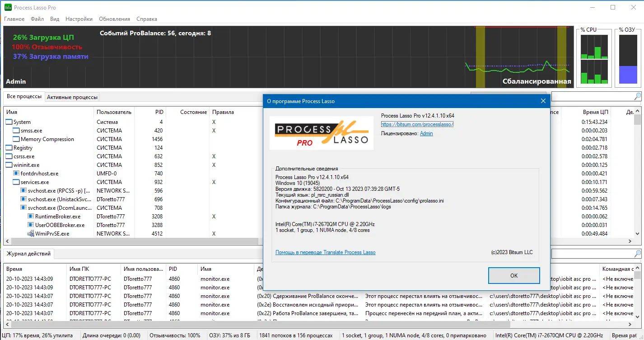
Task: Click the Admin license link in About dialog
Action: point(426,133)
